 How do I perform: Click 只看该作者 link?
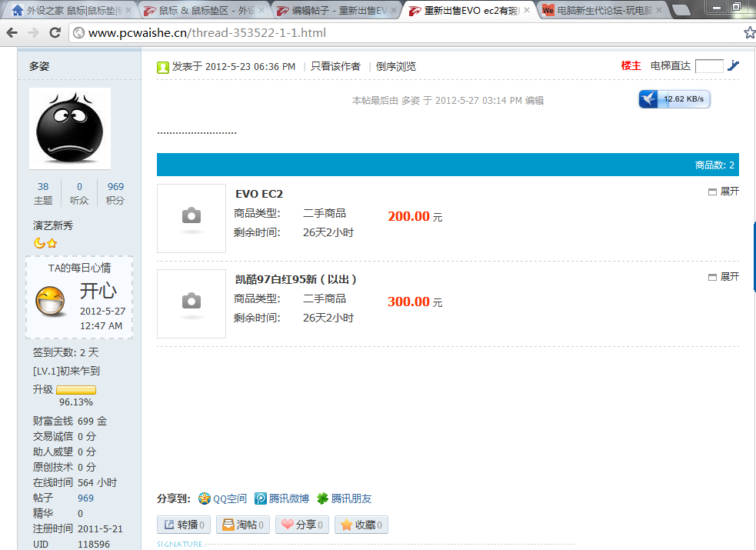335,66
